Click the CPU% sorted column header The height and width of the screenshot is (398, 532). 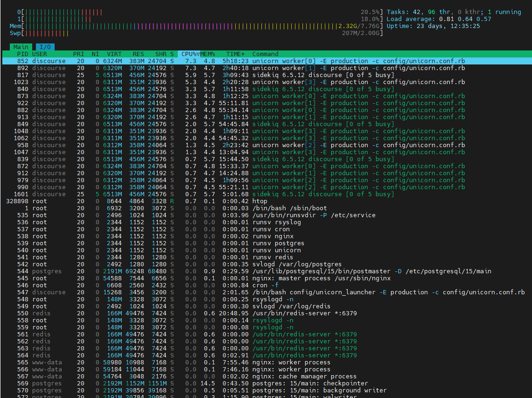click(189, 54)
